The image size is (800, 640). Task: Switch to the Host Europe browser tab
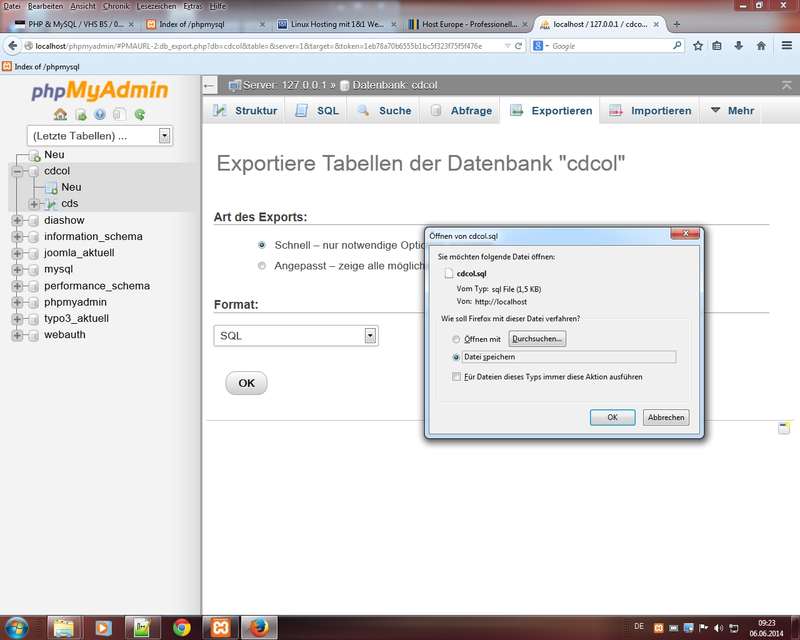(x=466, y=24)
